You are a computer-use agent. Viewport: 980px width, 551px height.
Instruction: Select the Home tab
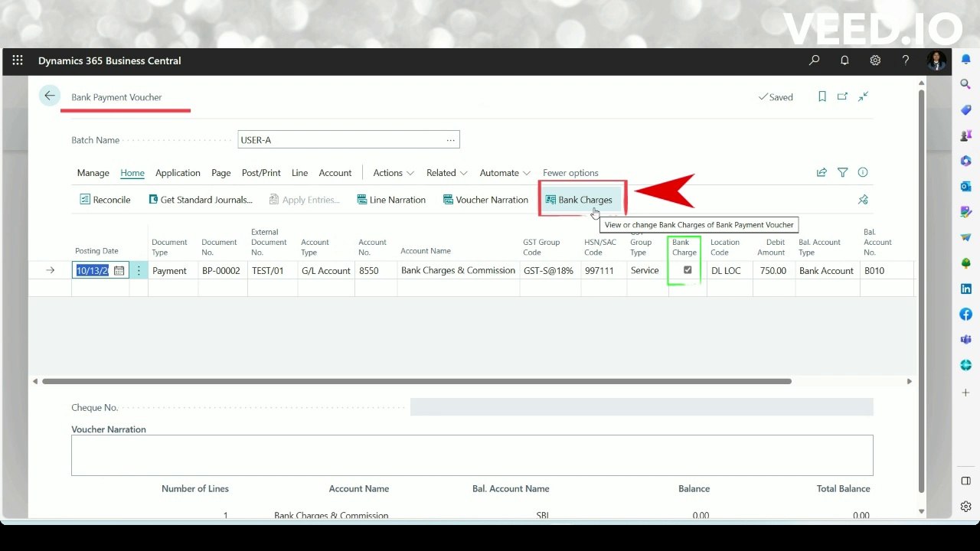tap(132, 173)
